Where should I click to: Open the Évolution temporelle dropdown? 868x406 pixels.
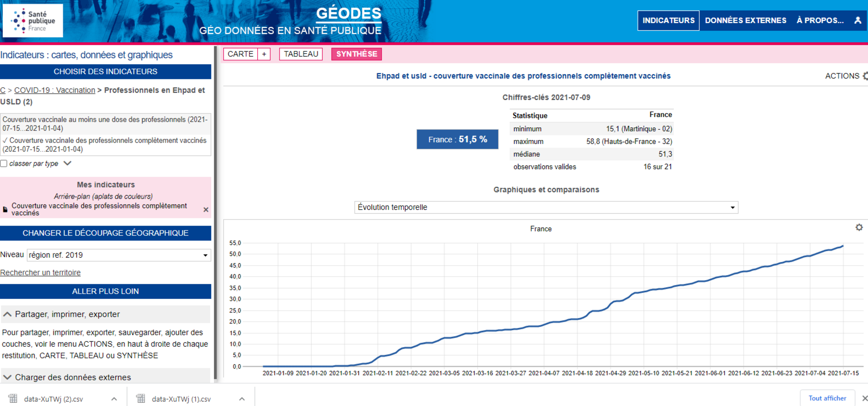(546, 207)
